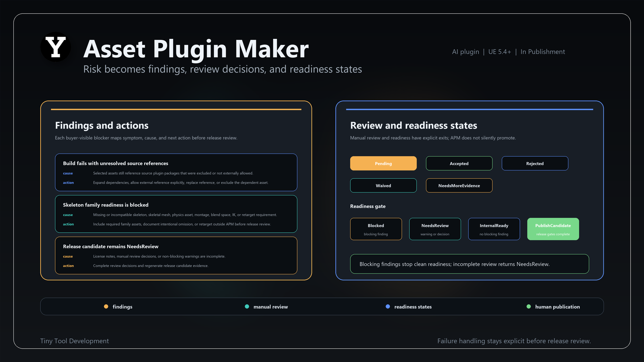Click the Y logo icon
Image resolution: width=644 pixels, height=362 pixels.
[x=55, y=47]
